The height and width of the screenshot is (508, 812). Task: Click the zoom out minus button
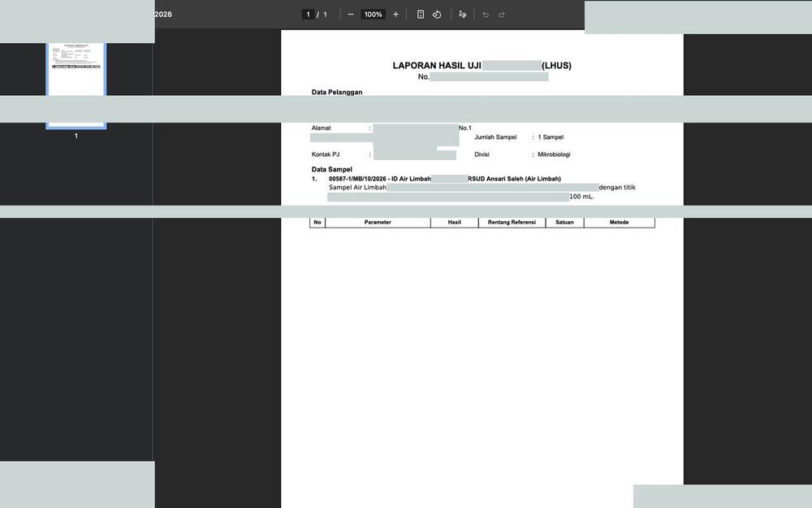point(351,15)
